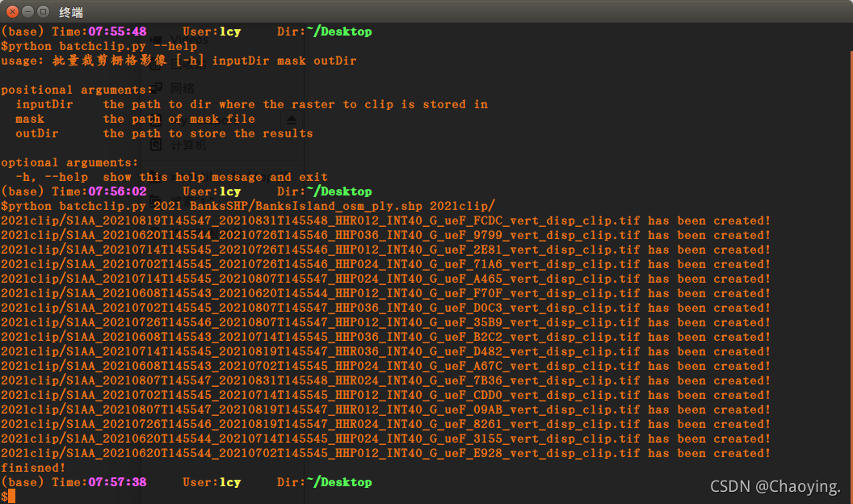This screenshot has width=853, height=504.
Task: Click the output line containing 'ueF_E928'
Action: point(385,453)
